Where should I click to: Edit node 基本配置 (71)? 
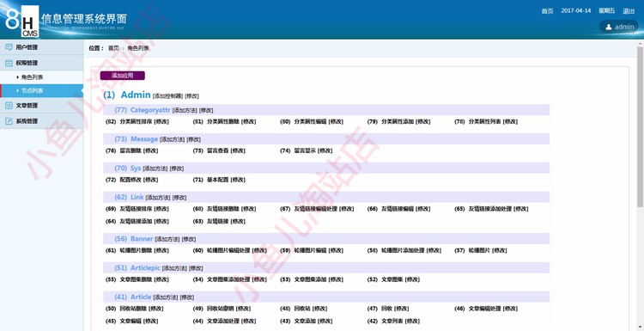click(x=238, y=180)
